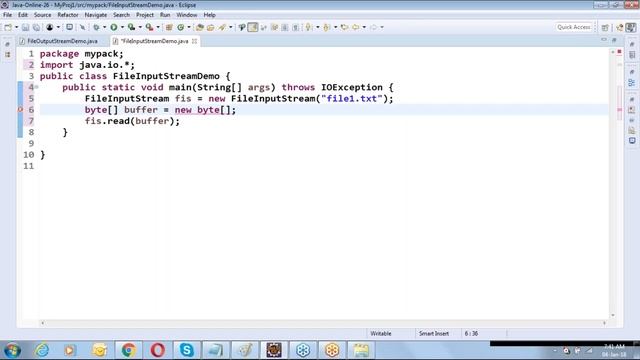Click the error marker on line 6
This screenshot has width=640, height=360.
tap(20, 110)
